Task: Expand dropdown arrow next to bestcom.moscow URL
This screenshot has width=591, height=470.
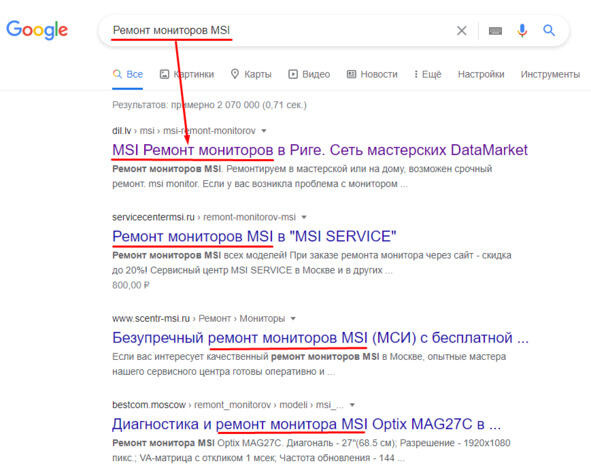Action: pos(352,405)
